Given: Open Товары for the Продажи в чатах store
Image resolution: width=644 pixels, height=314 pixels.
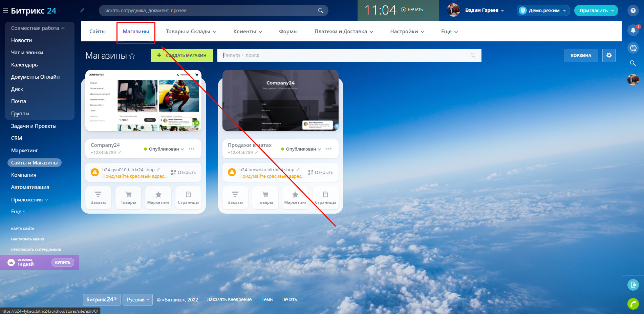Looking at the screenshot, I should (265, 198).
